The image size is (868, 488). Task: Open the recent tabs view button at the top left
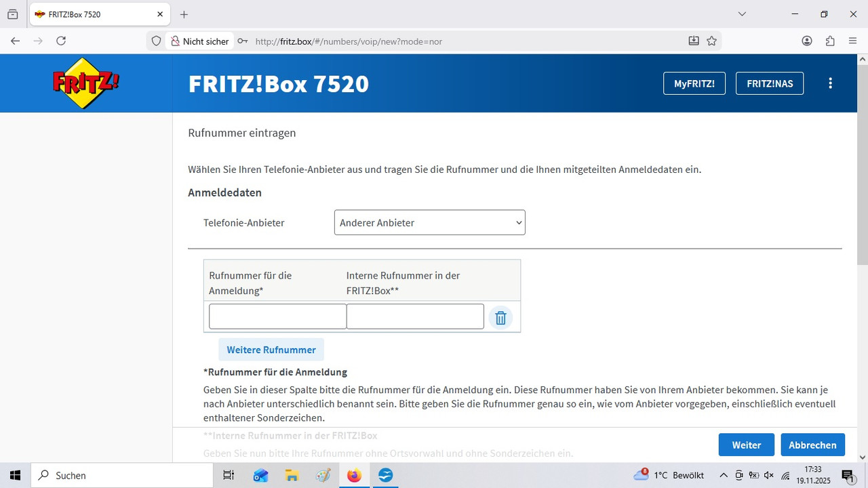click(12, 14)
